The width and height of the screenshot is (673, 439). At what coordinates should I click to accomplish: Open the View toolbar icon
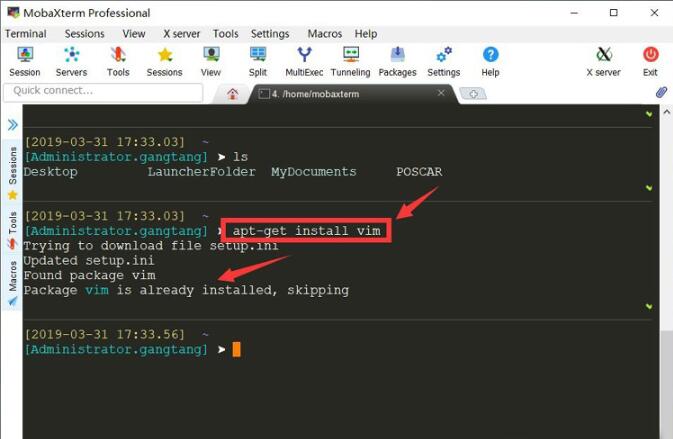click(211, 61)
